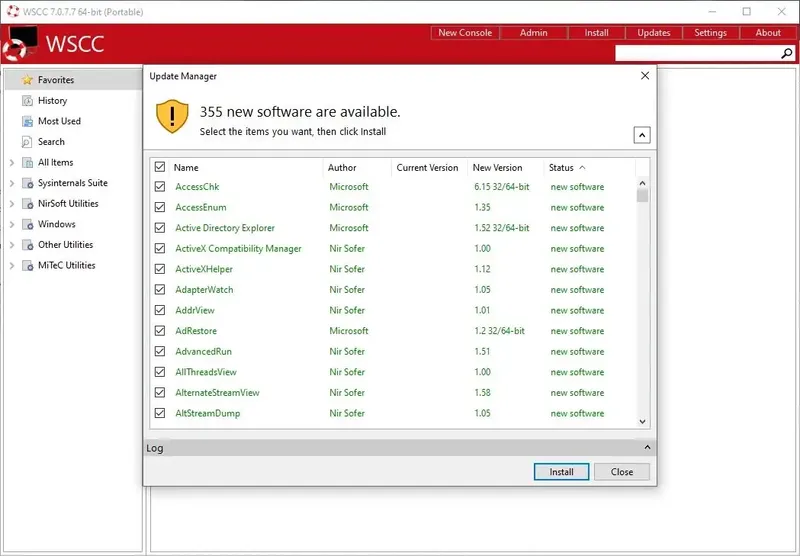Click the magnifier search icon

[787, 53]
